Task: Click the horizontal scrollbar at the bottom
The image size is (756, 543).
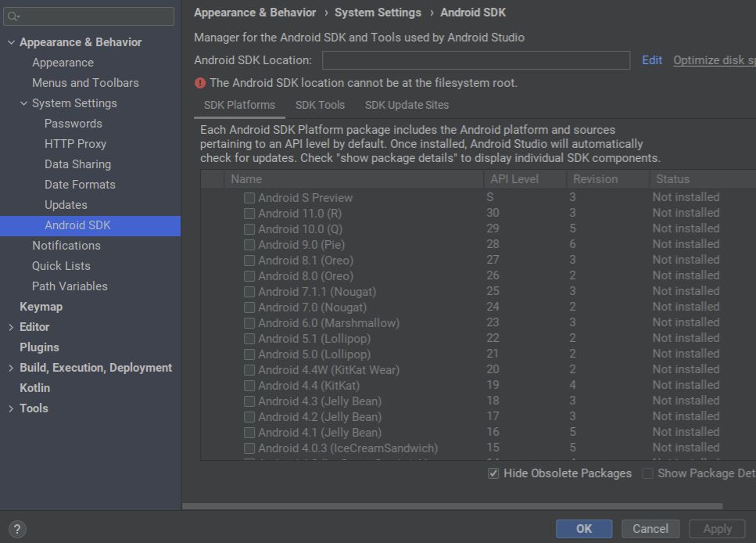Action: pyautogui.click(x=452, y=506)
